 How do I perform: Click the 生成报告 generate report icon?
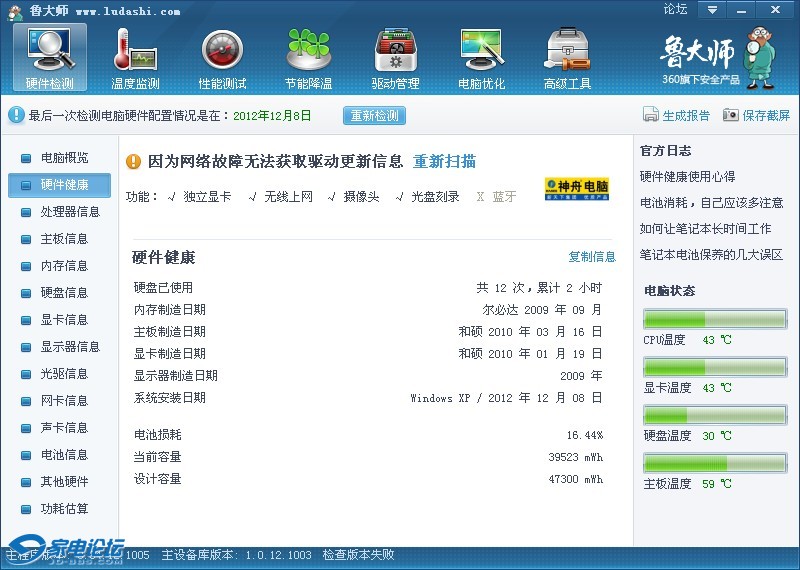pos(651,115)
